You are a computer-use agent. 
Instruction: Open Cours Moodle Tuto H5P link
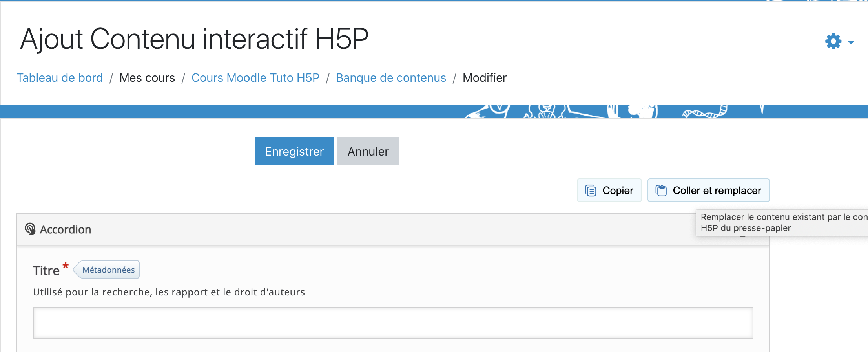pos(255,78)
